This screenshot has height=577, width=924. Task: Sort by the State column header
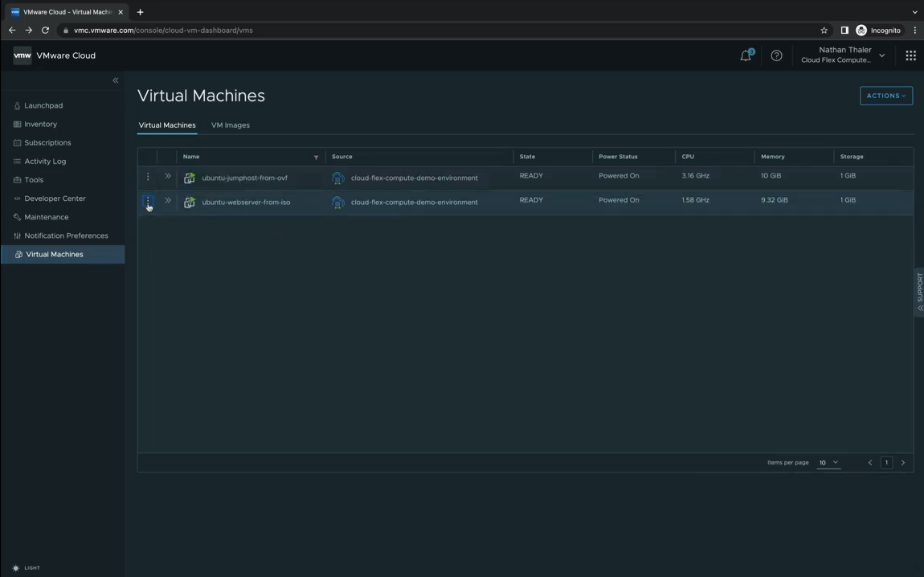(527, 157)
